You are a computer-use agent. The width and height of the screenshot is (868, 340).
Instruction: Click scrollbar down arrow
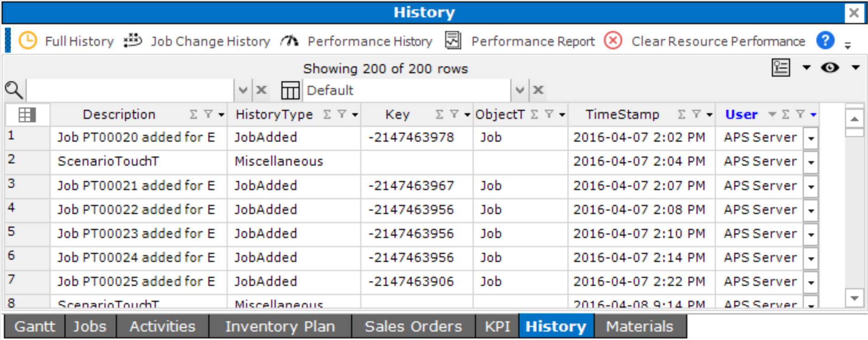[854, 298]
